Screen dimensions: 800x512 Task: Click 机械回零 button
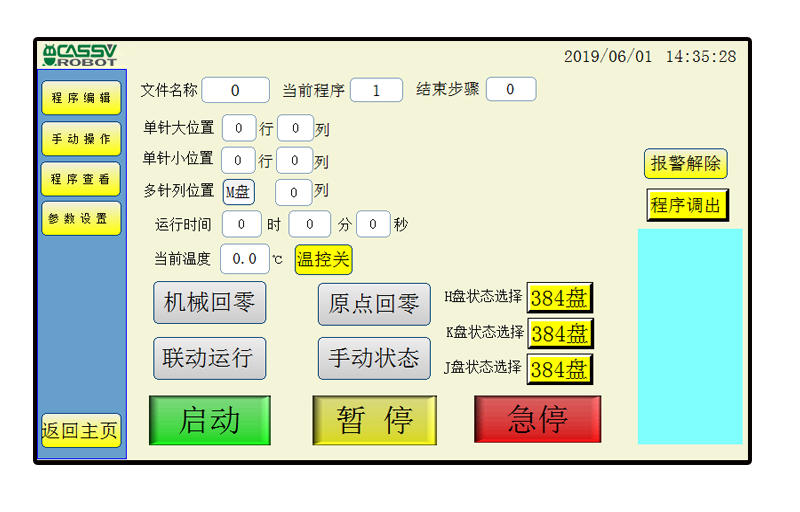pos(209,303)
